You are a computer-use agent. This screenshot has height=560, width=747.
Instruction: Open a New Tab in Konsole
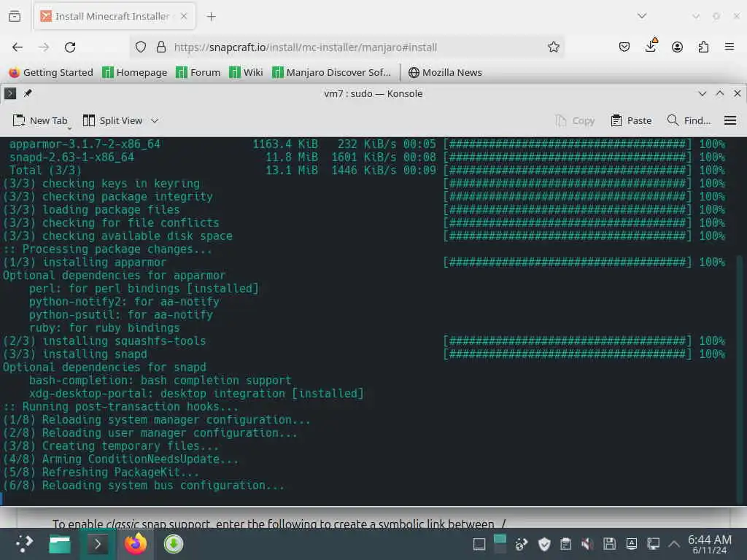39,120
